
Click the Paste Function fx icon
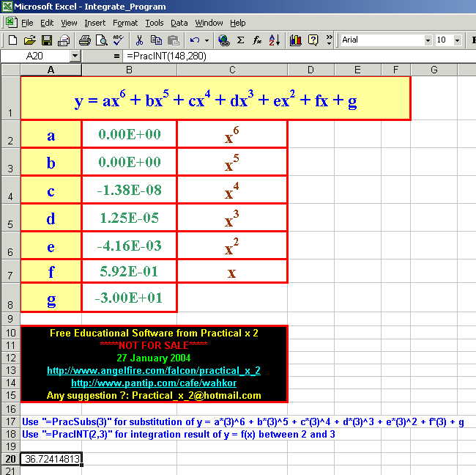coord(257,40)
